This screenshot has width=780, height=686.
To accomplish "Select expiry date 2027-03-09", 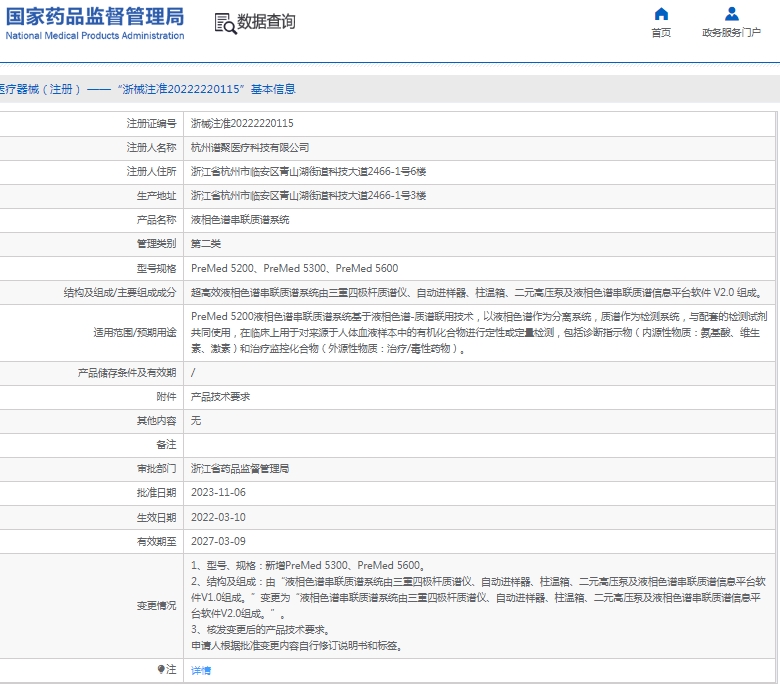I will 218,541.
